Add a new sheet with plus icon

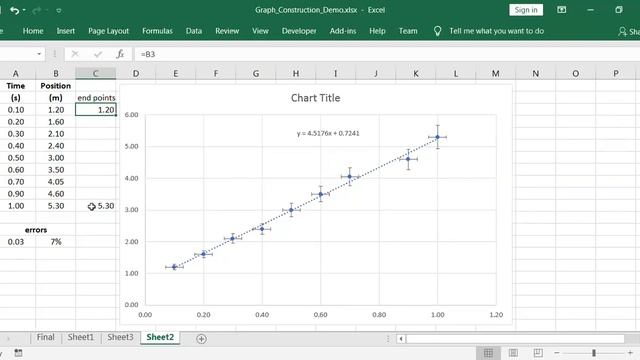click(x=201, y=338)
